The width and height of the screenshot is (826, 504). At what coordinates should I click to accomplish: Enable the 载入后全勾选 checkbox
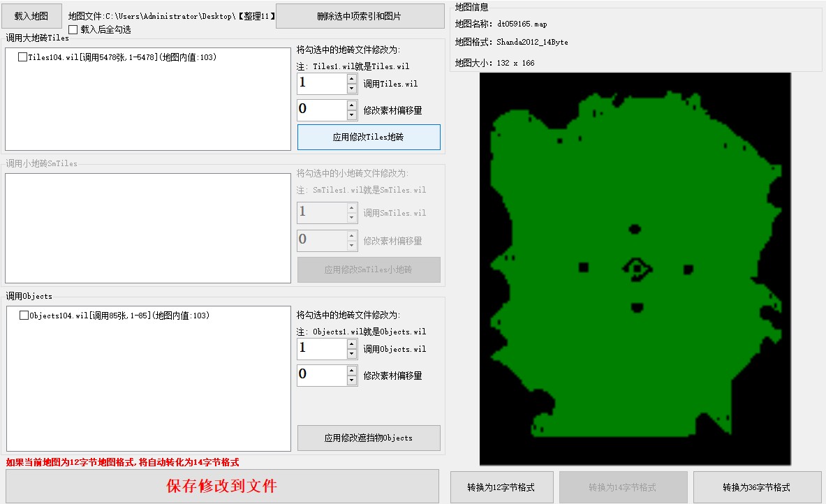[73, 30]
